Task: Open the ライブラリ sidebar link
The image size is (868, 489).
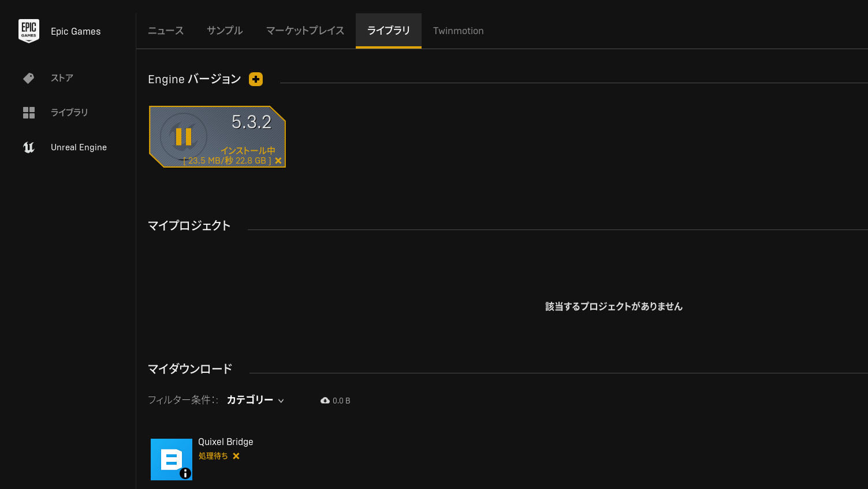Action: click(x=69, y=113)
